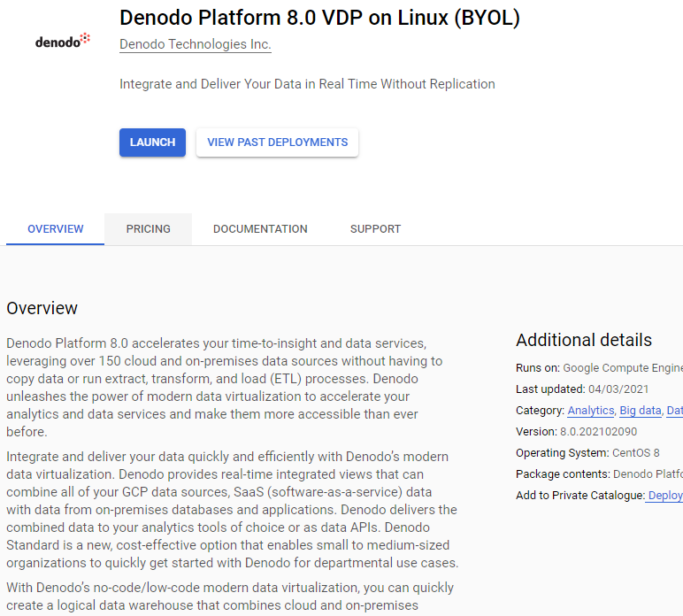Click the 'Package contents' line
The width and height of the screenshot is (683, 616).
(x=599, y=474)
